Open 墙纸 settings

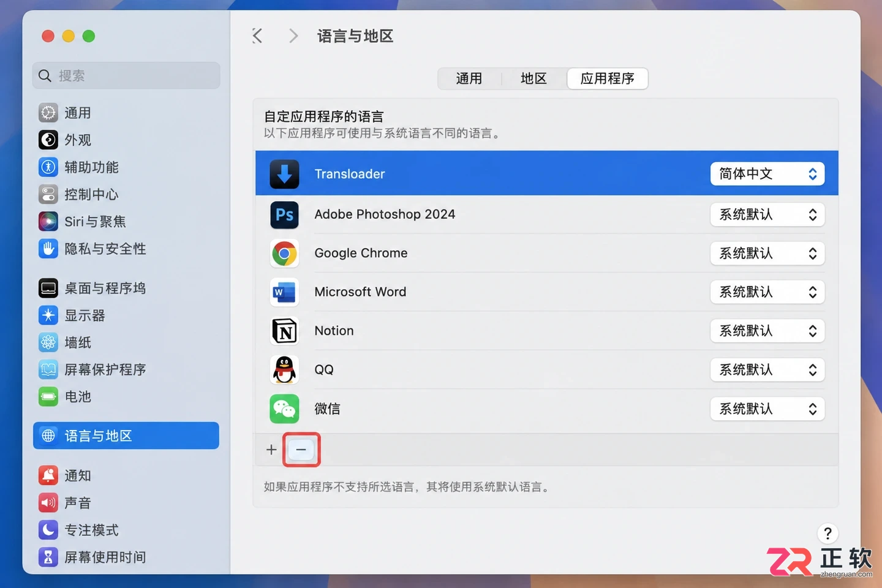126,342
